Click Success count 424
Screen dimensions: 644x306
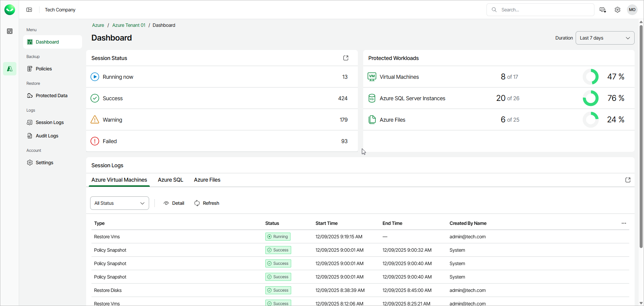click(x=343, y=98)
